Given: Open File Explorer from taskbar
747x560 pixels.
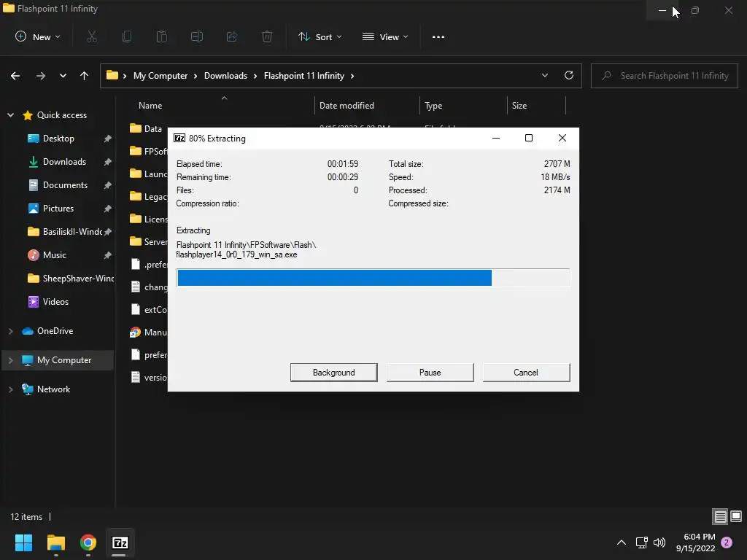Looking at the screenshot, I should pyautogui.click(x=55, y=542).
